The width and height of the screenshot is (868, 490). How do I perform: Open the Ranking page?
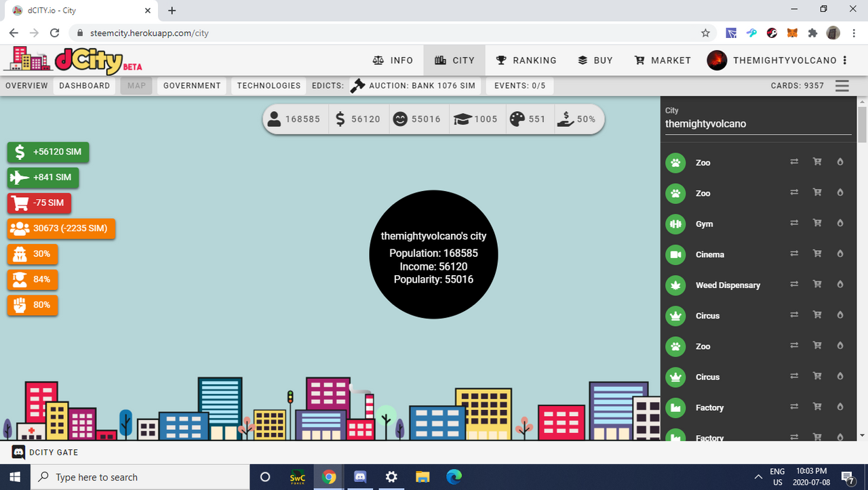526,60
